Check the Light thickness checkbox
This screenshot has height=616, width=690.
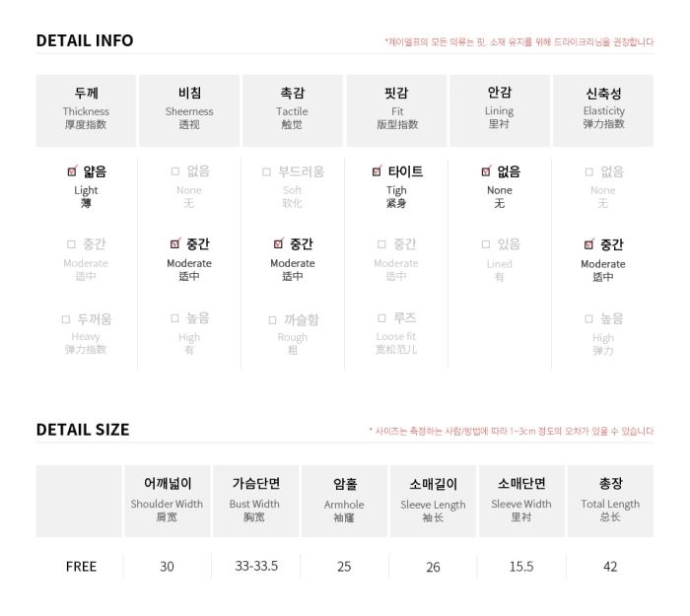(x=72, y=171)
